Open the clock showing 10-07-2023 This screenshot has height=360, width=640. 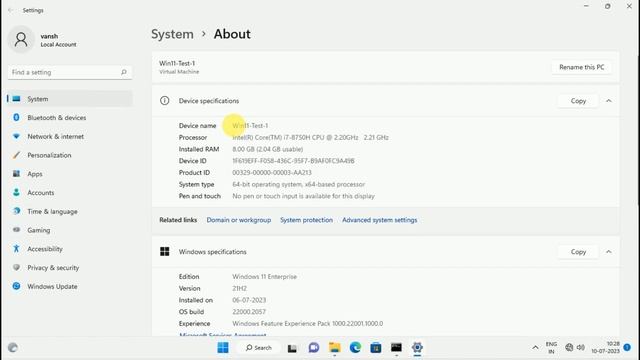coord(606,348)
